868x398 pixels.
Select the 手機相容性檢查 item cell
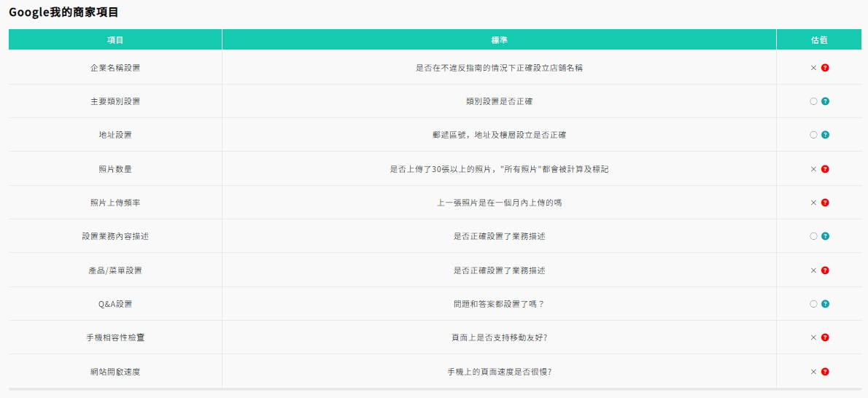pos(115,337)
